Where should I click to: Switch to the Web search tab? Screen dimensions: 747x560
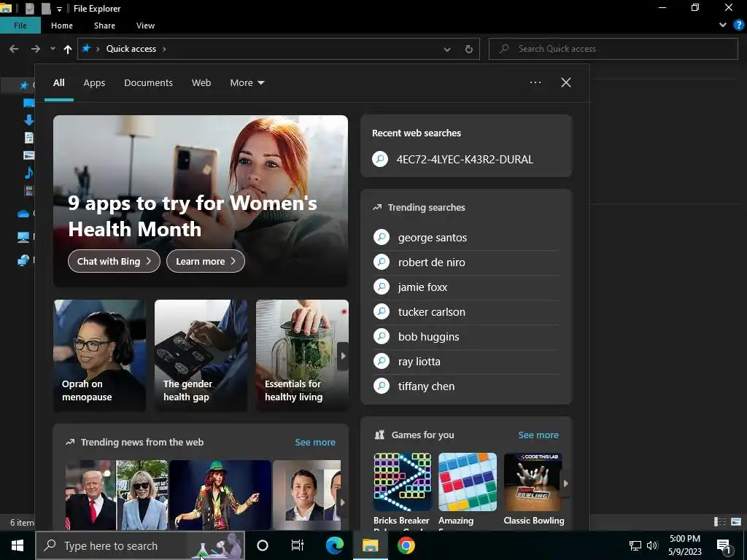click(201, 83)
